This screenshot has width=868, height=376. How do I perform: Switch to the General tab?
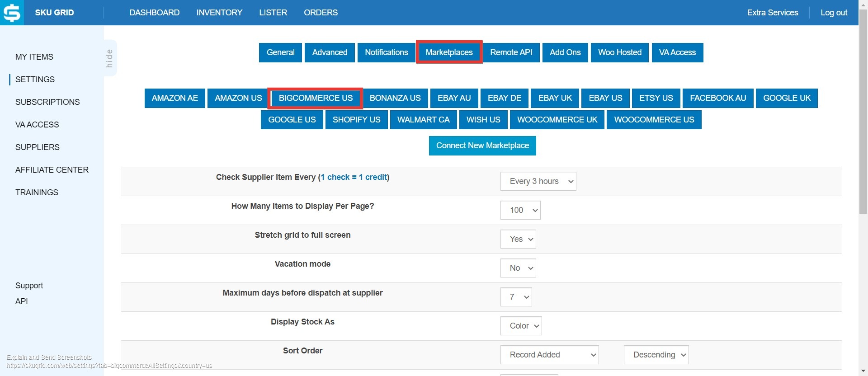(280, 52)
